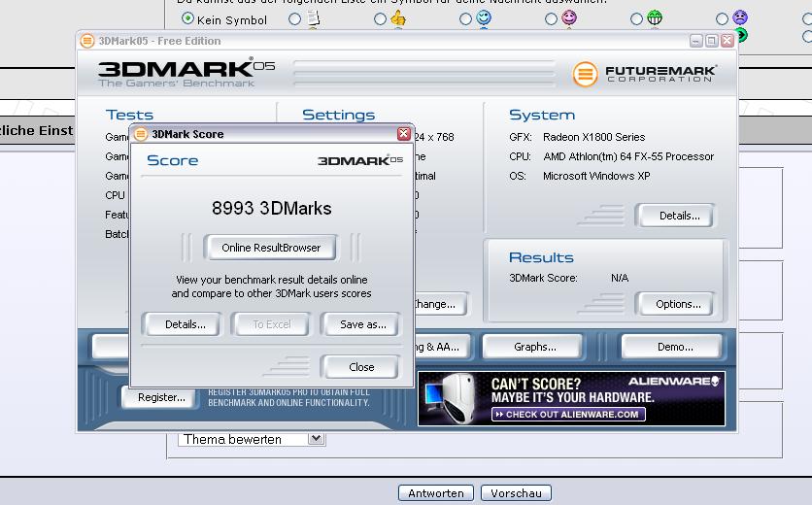Maximize the 3DMark05 main window
Image resolution: width=812 pixels, height=505 pixels.
click(x=712, y=41)
